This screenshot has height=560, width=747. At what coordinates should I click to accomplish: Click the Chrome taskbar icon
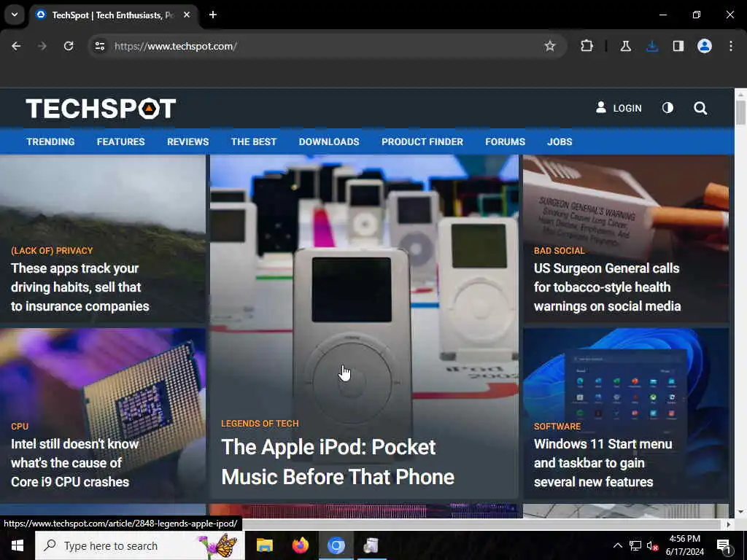coord(336,545)
